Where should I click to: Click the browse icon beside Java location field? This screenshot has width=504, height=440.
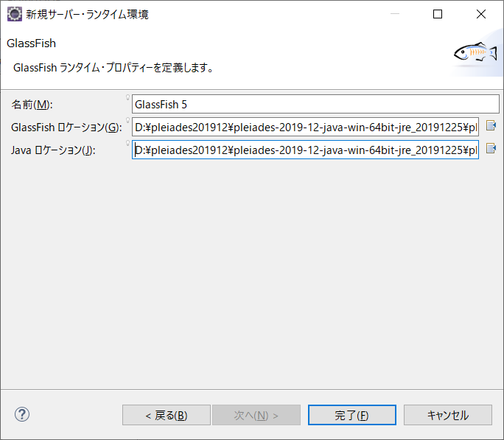[491, 148]
